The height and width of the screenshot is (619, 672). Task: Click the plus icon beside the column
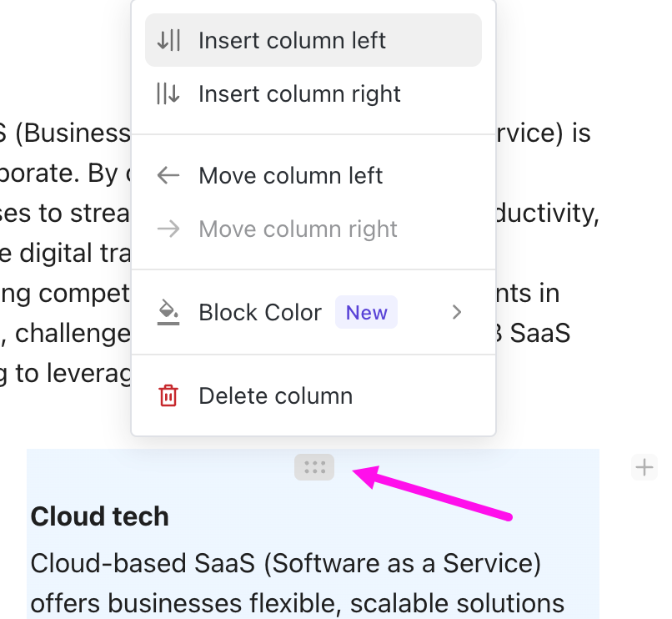click(644, 467)
